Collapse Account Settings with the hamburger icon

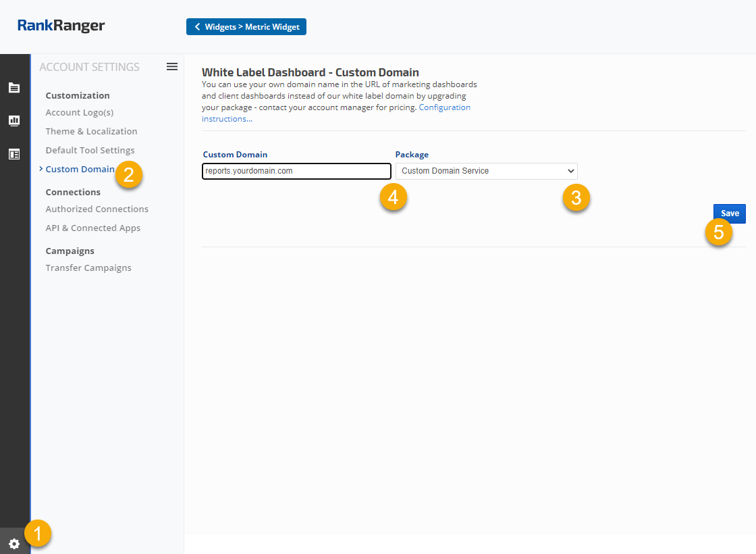(172, 66)
